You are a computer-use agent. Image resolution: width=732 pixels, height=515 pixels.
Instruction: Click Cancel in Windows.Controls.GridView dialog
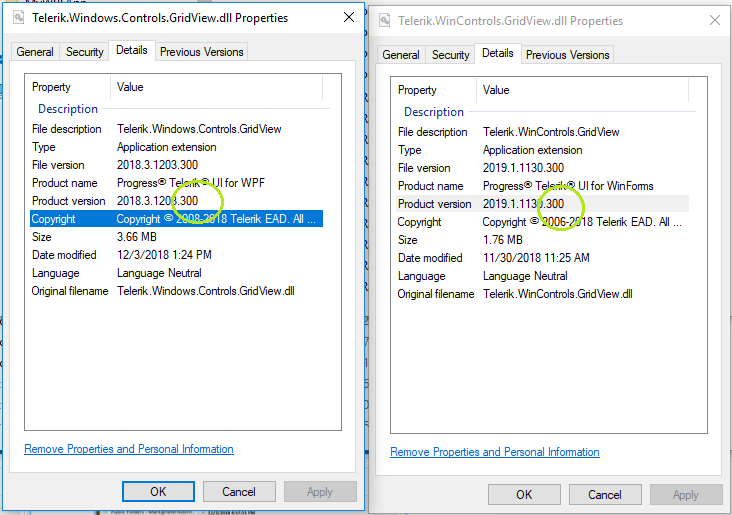click(239, 492)
